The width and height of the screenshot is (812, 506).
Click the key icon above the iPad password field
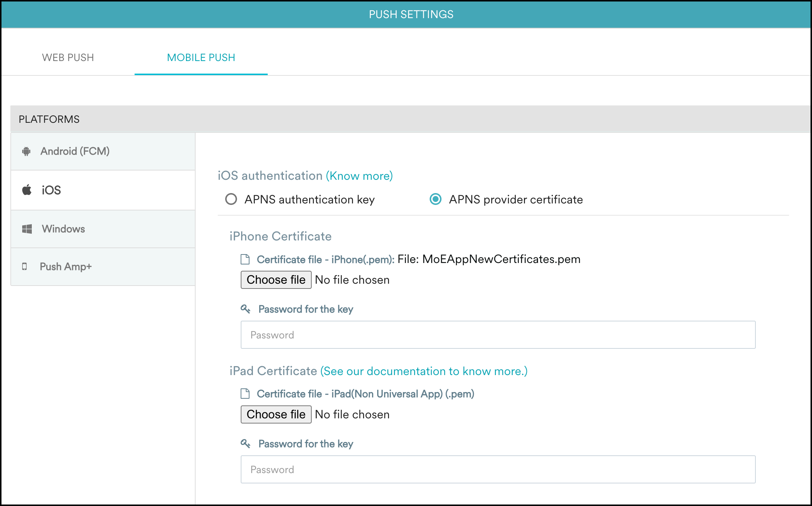click(x=245, y=443)
